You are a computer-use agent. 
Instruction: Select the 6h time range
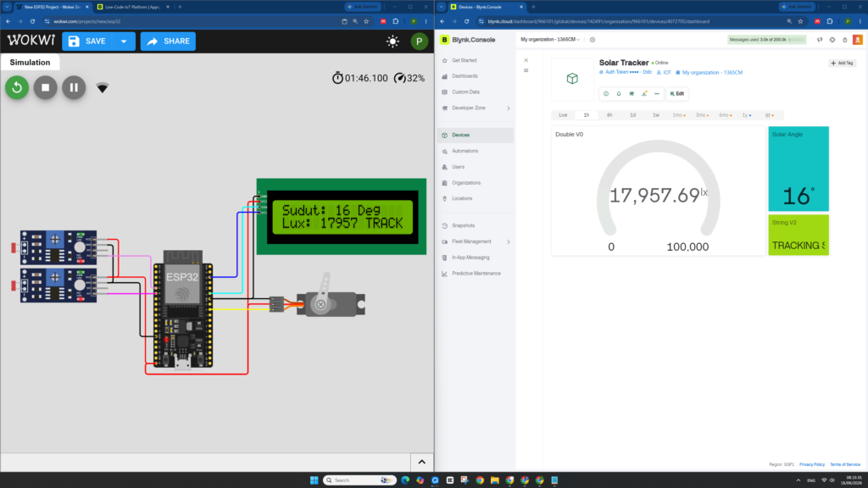(609, 115)
